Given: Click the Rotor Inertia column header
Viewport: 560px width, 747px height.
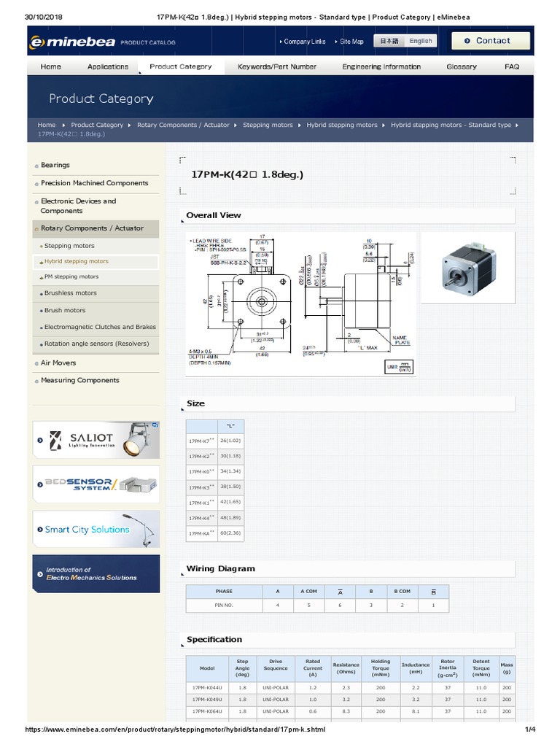Looking at the screenshot, I should click(448, 668).
